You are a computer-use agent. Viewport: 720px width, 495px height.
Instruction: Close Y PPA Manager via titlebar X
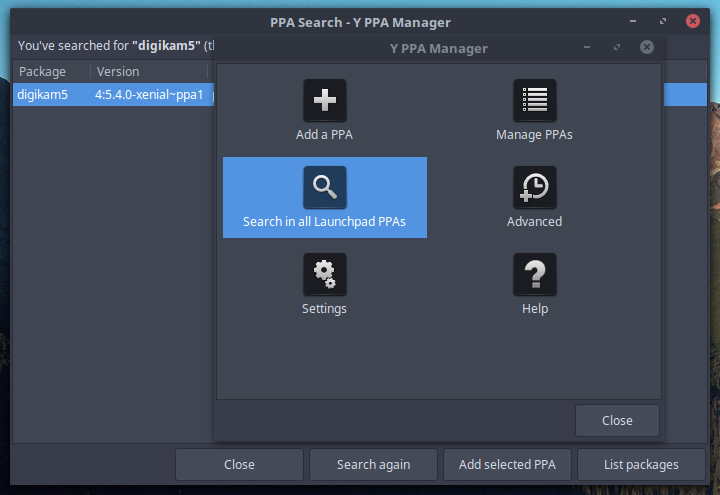(647, 47)
